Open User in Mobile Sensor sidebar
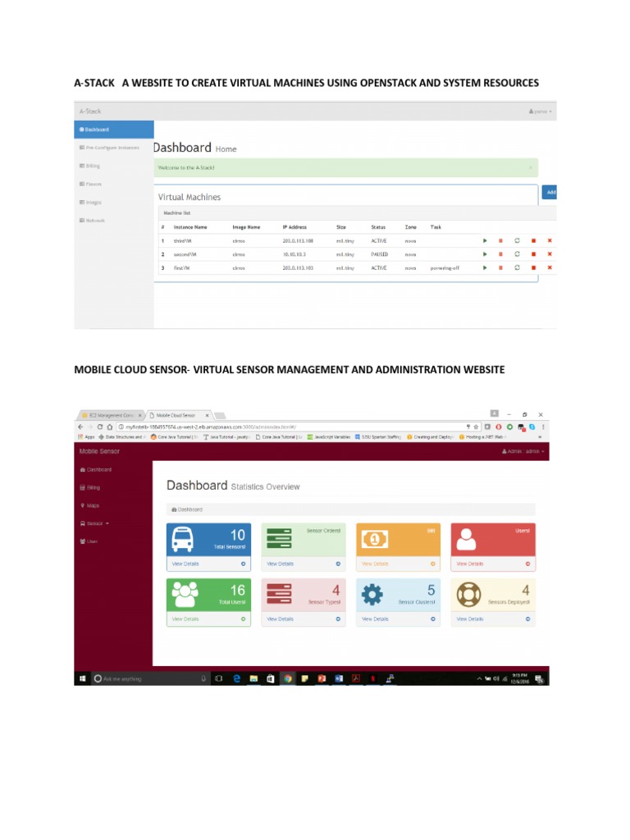630x840 pixels. 89,541
